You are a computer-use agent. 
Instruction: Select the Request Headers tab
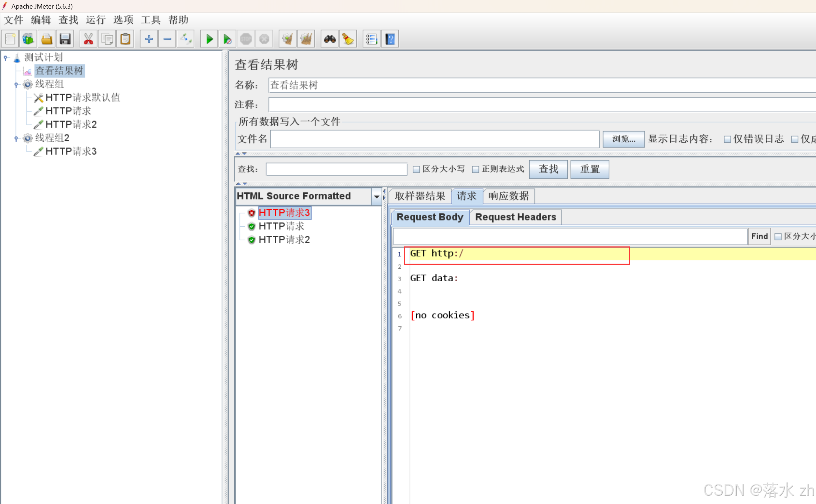click(x=516, y=217)
